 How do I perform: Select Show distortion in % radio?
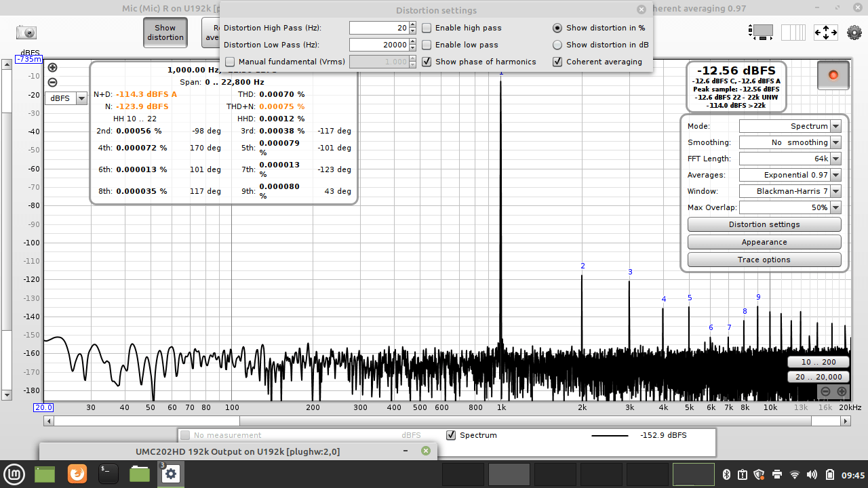[557, 28]
